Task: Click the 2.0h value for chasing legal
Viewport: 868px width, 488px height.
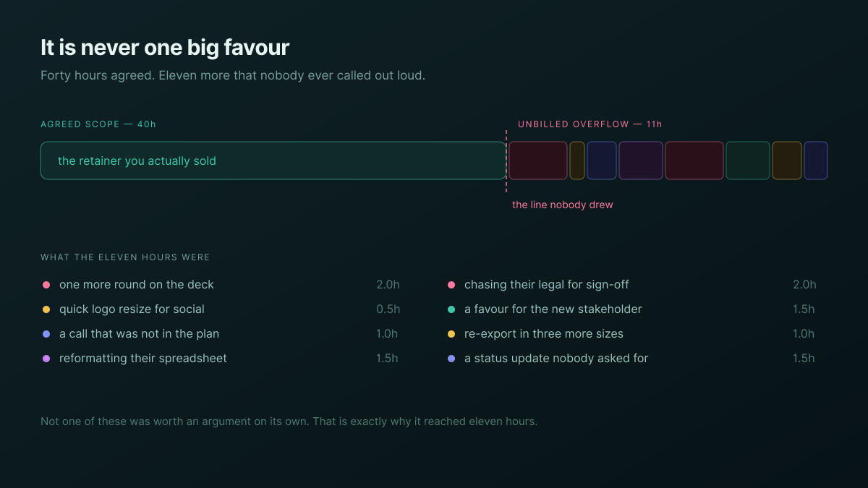Action: pos(804,285)
